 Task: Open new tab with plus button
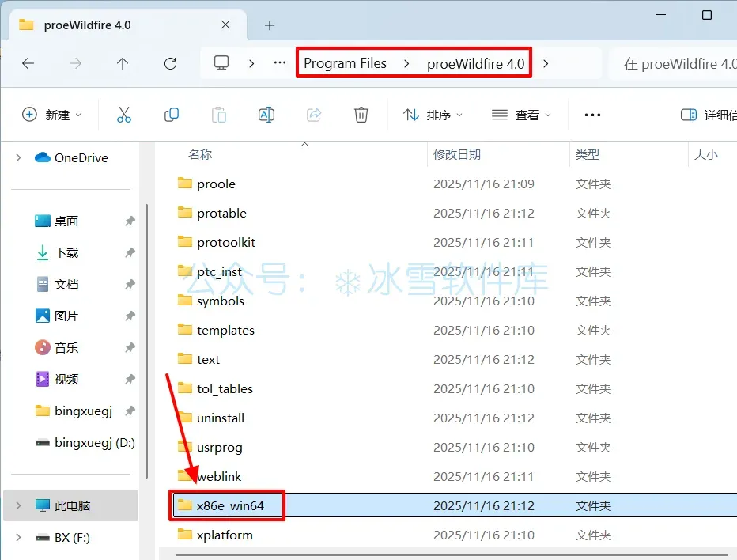coord(270,25)
